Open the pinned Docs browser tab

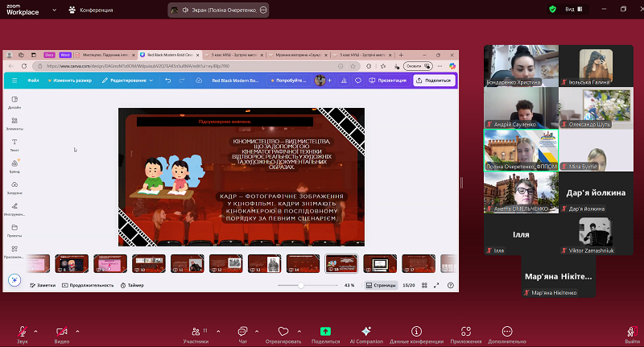coord(49,55)
